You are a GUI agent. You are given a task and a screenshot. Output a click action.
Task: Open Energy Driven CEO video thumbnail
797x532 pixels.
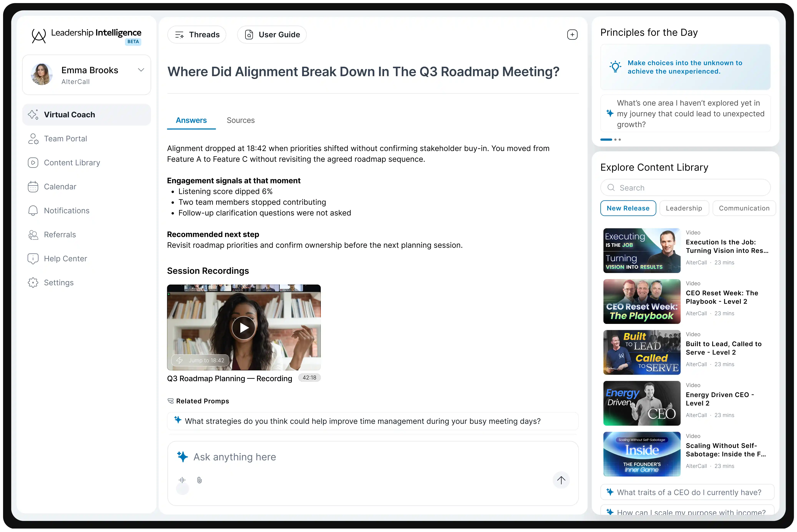642,403
